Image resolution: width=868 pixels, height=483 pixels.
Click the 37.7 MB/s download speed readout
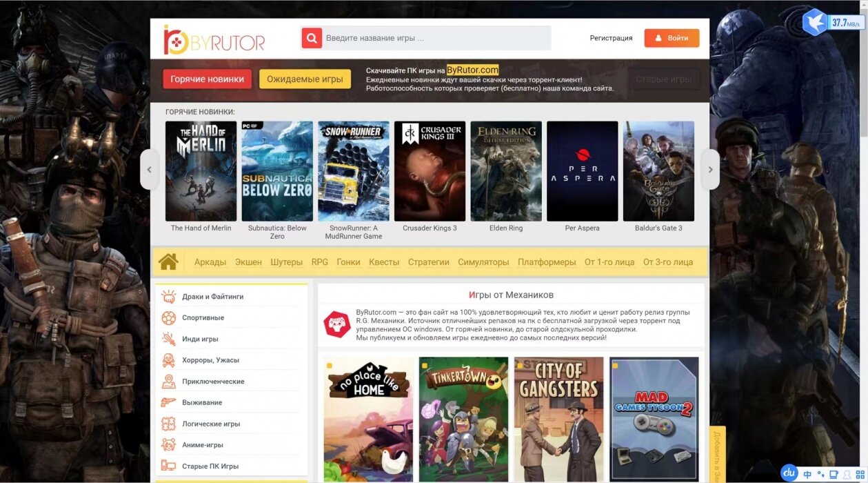click(846, 23)
